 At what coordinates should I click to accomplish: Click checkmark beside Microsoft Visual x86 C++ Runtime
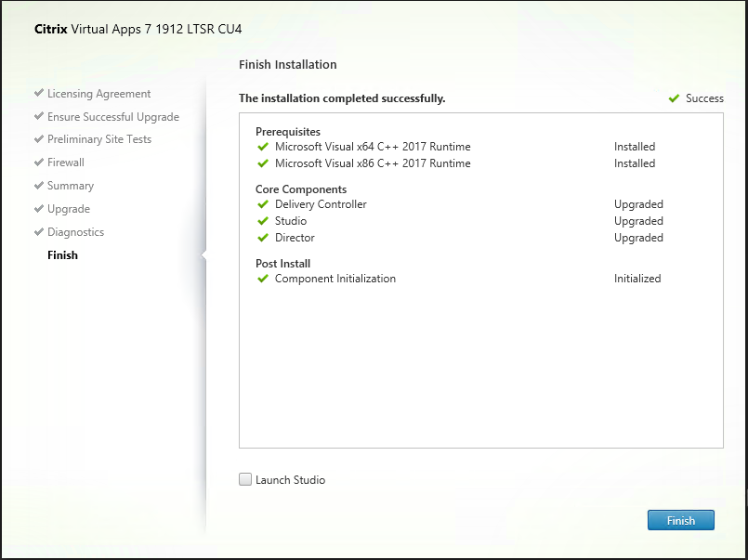263,163
